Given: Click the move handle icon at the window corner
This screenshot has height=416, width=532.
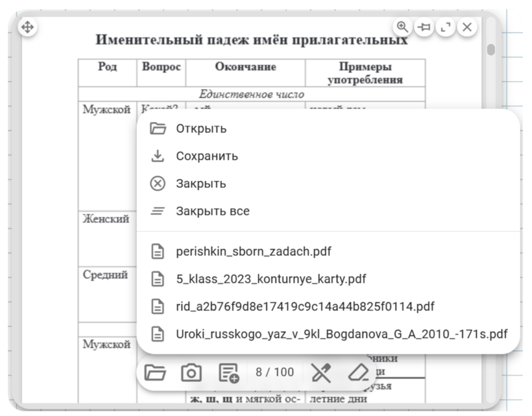Looking at the screenshot, I should (28, 27).
